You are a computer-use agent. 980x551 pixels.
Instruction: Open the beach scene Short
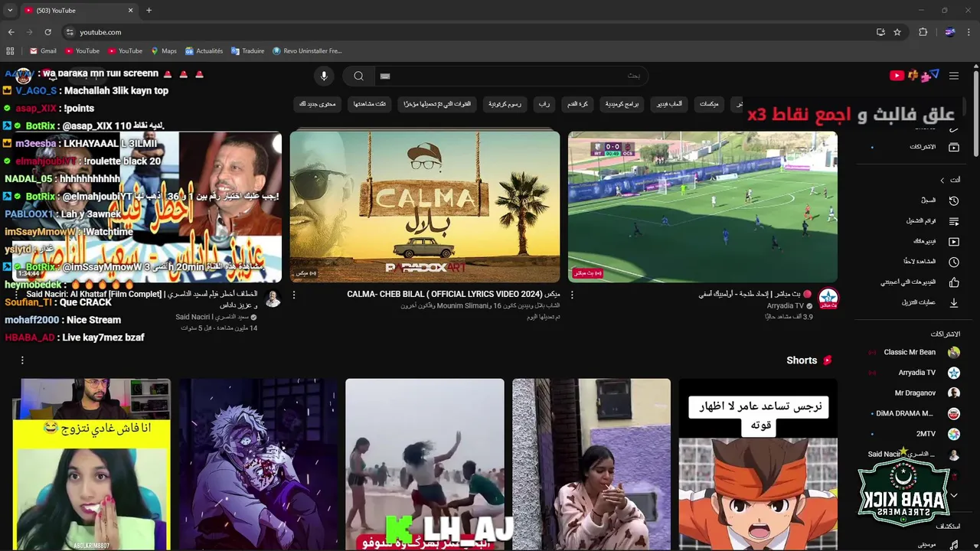point(425,465)
